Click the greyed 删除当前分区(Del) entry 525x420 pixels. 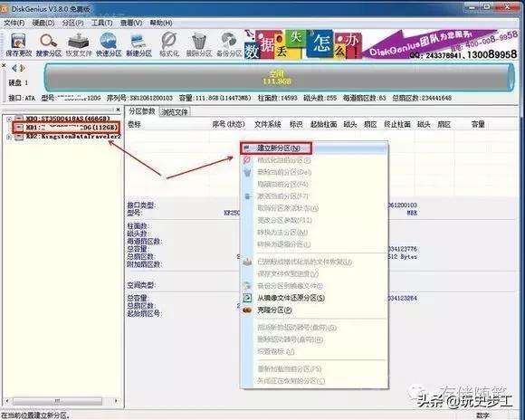click(x=314, y=172)
